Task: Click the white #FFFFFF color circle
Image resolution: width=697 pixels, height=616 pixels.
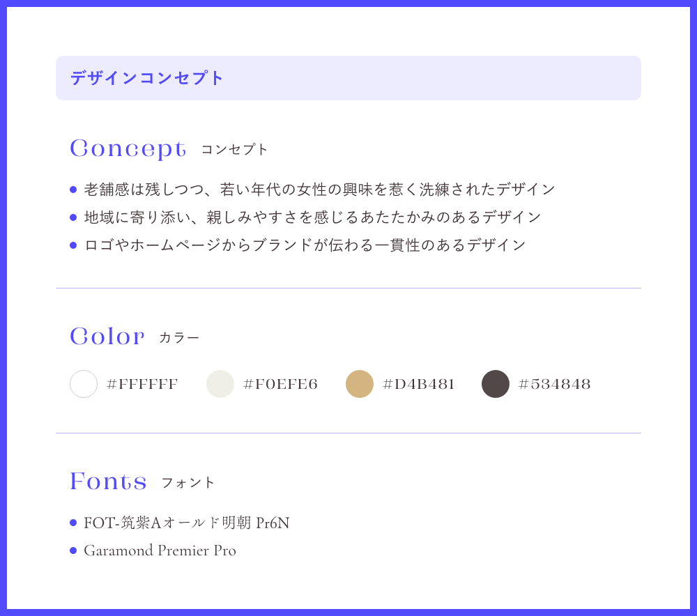Action: (x=84, y=383)
